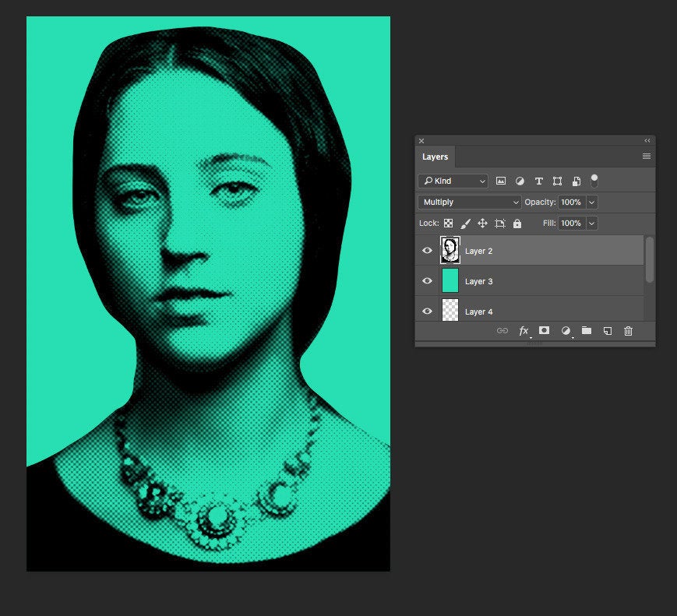This screenshot has width=677, height=616.
Task: Filter for adjustment layers icon
Action: [520, 181]
